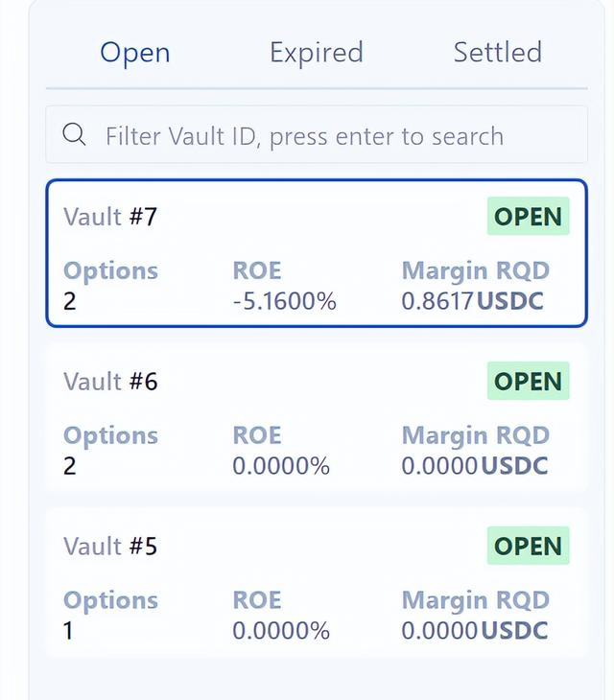The image size is (614, 700).
Task: Click the 0.8617 USDC margin value
Action: coord(472,301)
